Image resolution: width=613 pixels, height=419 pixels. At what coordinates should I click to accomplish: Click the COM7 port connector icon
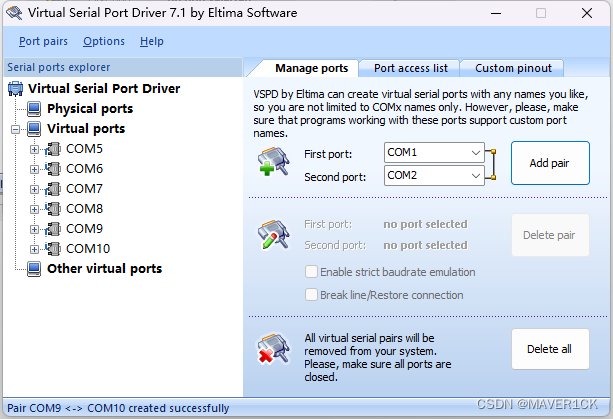pos(53,189)
